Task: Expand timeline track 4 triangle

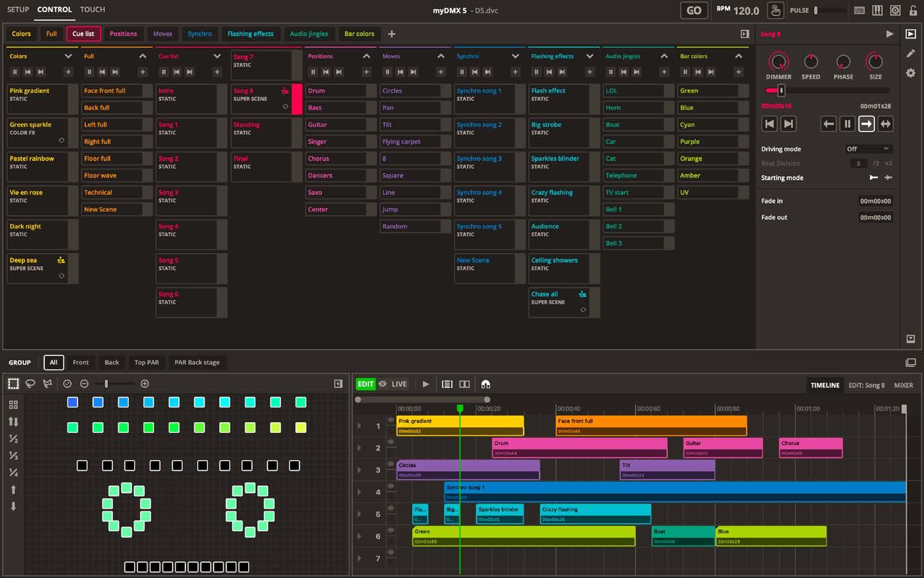Action: point(359,492)
